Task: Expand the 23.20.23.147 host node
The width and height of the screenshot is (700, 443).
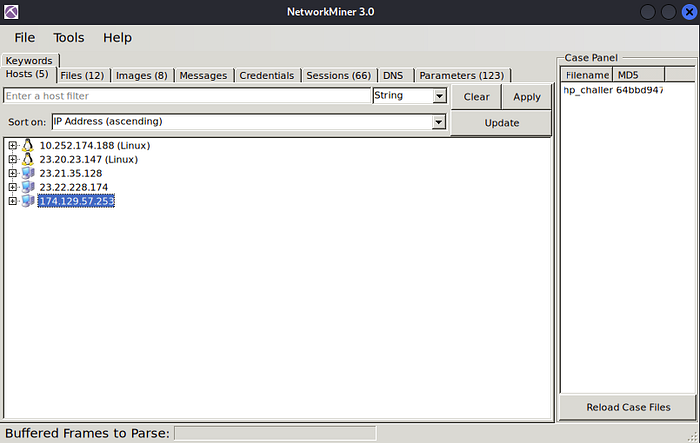Action: pos(12,159)
